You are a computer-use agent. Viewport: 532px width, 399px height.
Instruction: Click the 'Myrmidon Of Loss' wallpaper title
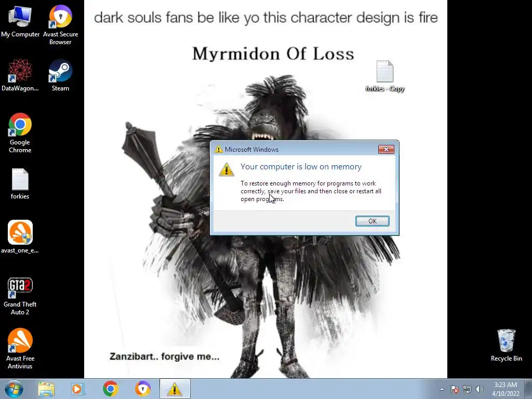tap(273, 54)
